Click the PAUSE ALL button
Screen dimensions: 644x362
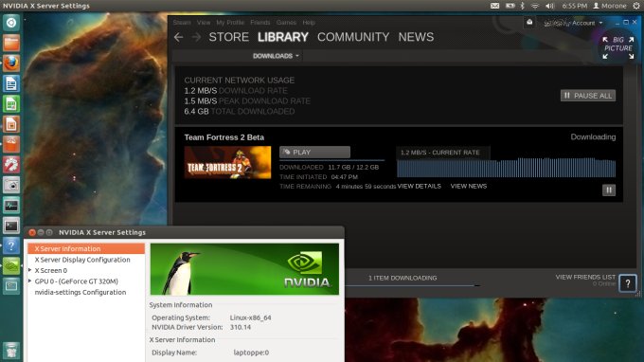588,96
